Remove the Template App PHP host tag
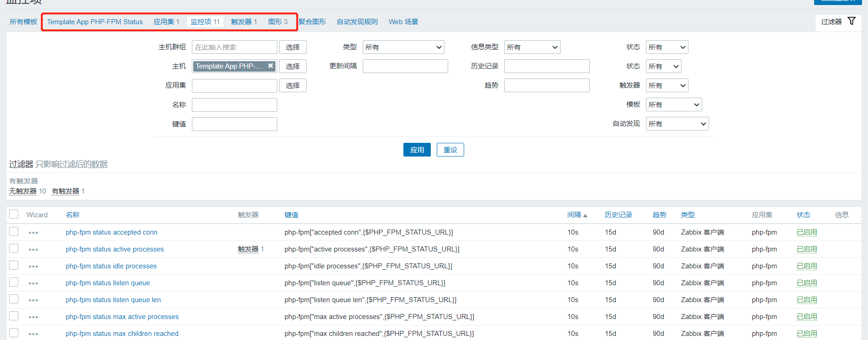This screenshot has height=340, width=868. click(270, 66)
